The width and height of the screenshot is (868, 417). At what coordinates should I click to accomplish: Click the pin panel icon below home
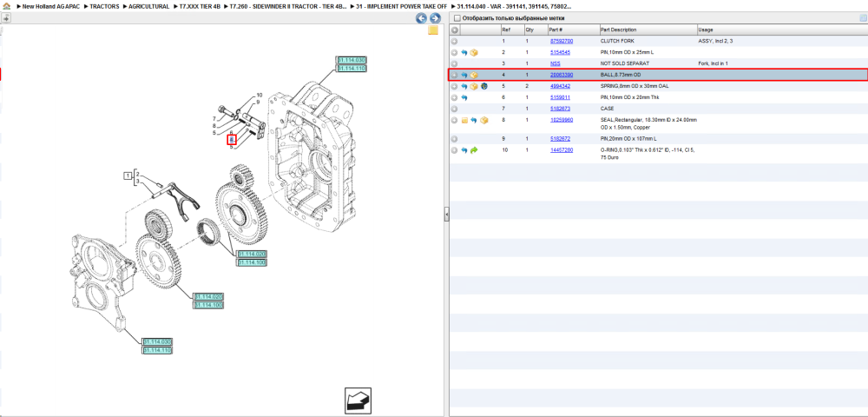point(6,17)
